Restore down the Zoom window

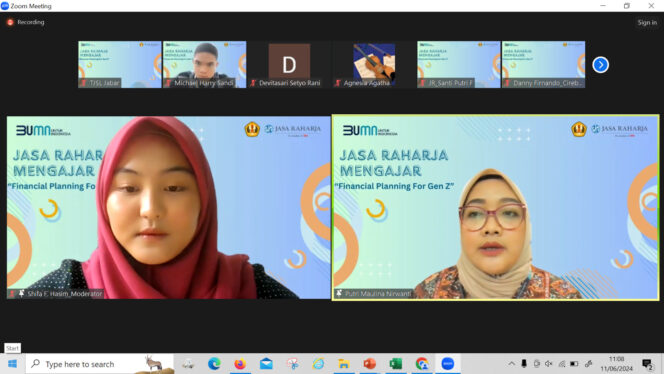click(627, 6)
